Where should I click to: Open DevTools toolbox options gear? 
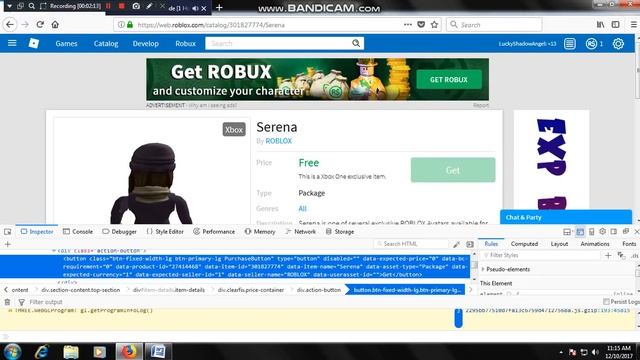[x=602, y=231]
